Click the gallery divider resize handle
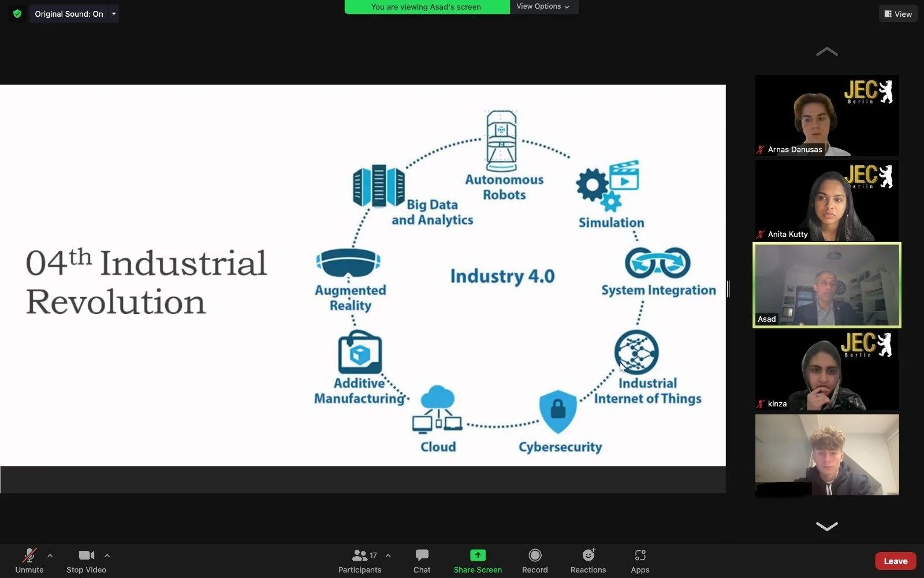This screenshot has height=578, width=924. point(728,289)
